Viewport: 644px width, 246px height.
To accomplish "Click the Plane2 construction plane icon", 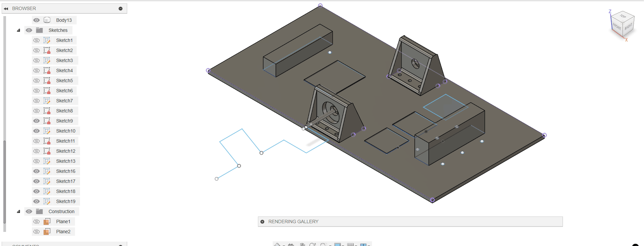I will (x=47, y=232).
